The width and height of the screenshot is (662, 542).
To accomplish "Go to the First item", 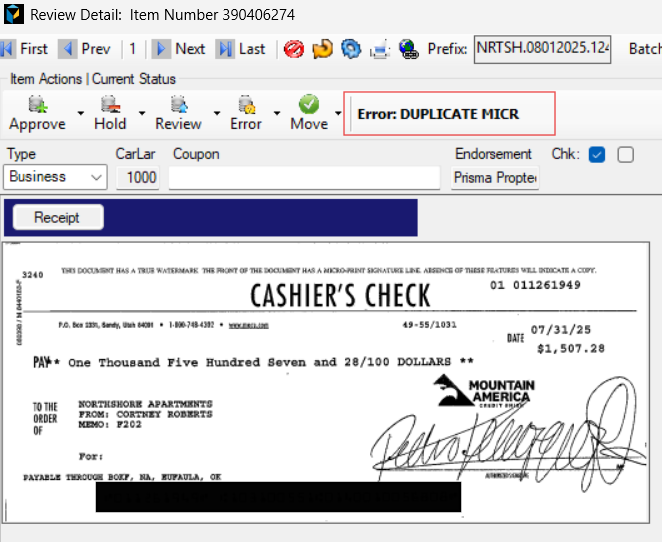I will pyautogui.click(x=24, y=49).
